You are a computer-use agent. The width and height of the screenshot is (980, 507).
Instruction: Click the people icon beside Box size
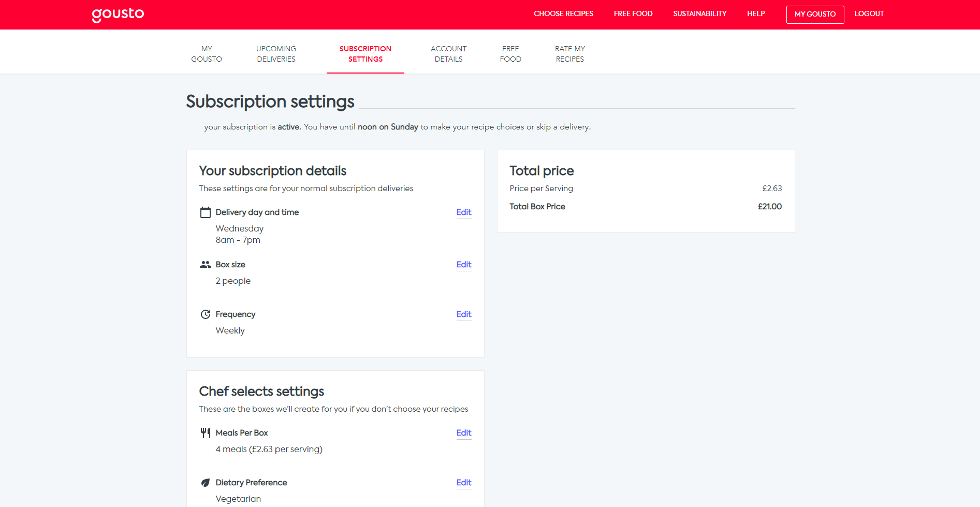(206, 265)
